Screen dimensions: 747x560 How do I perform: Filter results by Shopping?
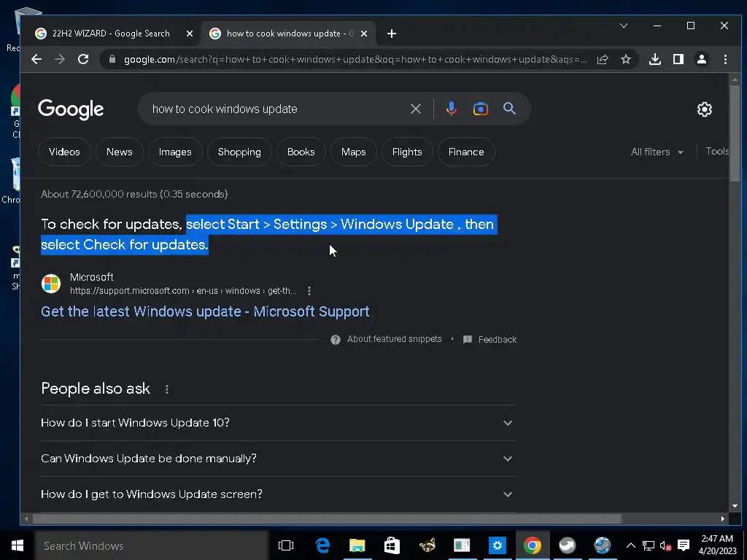pyautogui.click(x=239, y=152)
